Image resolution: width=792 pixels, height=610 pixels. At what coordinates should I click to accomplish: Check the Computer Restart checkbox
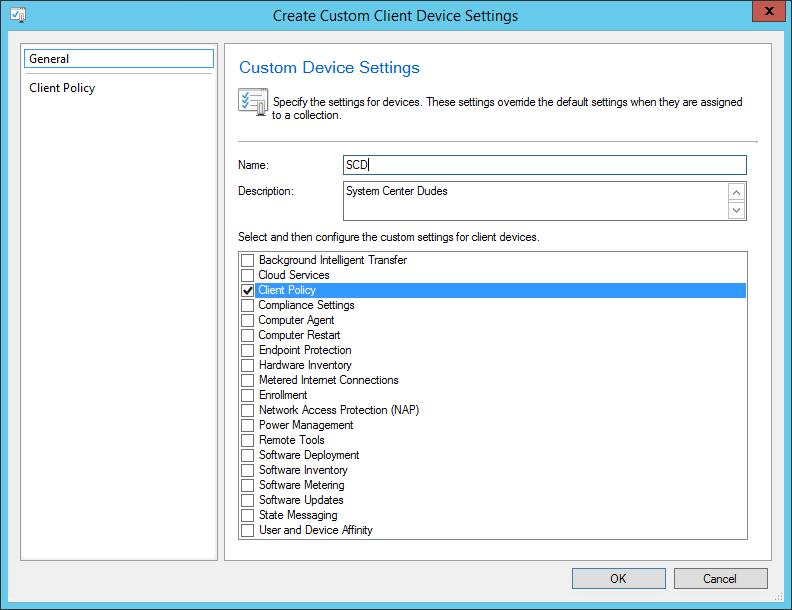click(x=248, y=335)
